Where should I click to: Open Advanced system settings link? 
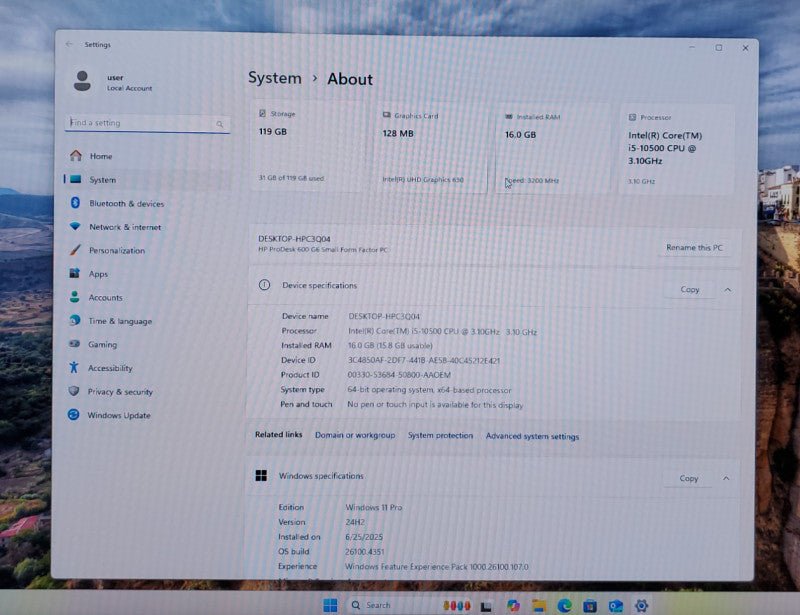pos(532,436)
